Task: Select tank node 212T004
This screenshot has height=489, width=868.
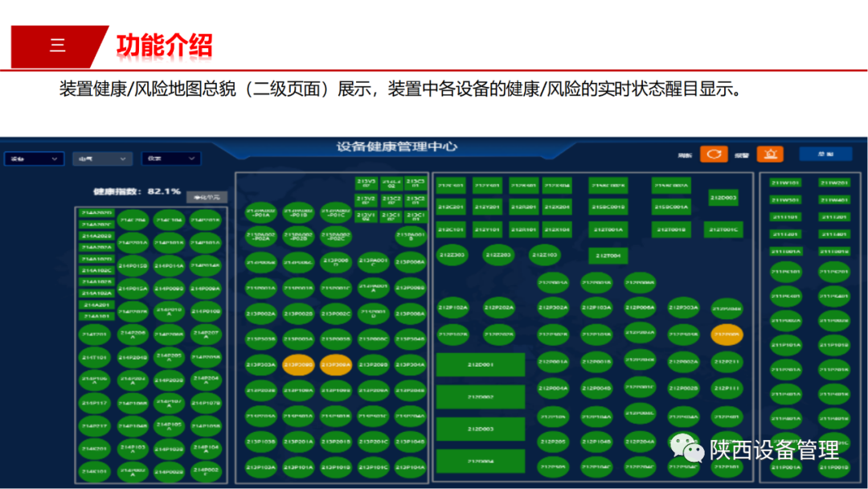Action: 608,255
